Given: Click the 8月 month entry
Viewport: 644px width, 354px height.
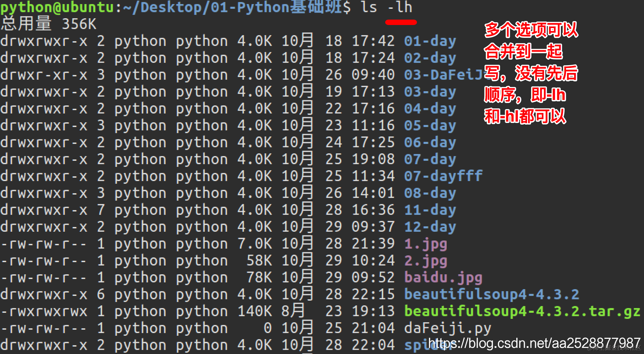Looking at the screenshot, I should (x=293, y=310).
